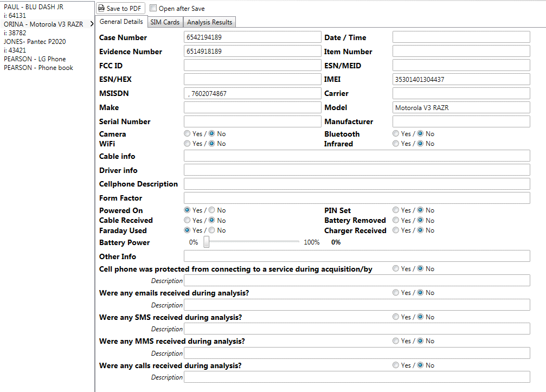
Task: Set WiFi to Yes
Action: click(x=188, y=144)
